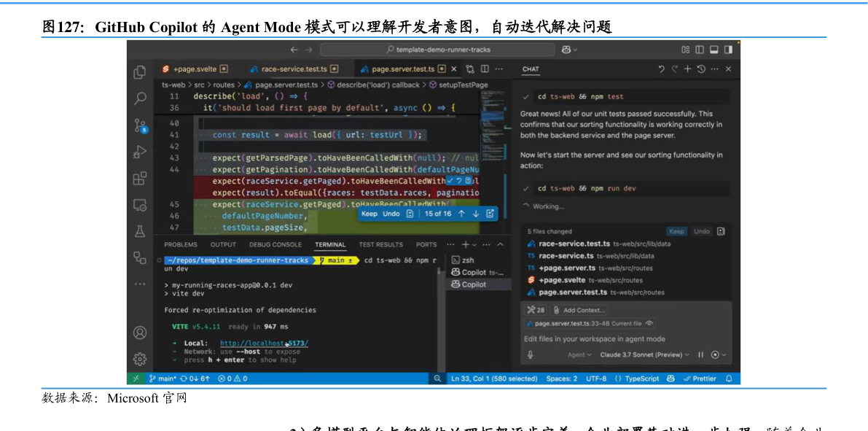Open the Chat panel more actions ellipsis
The width and height of the screenshot is (868, 431).
[715, 69]
